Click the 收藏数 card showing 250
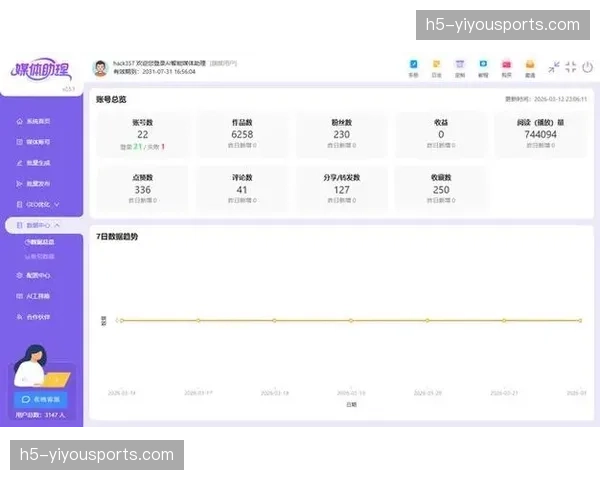The height and width of the screenshot is (480, 600). (441, 189)
